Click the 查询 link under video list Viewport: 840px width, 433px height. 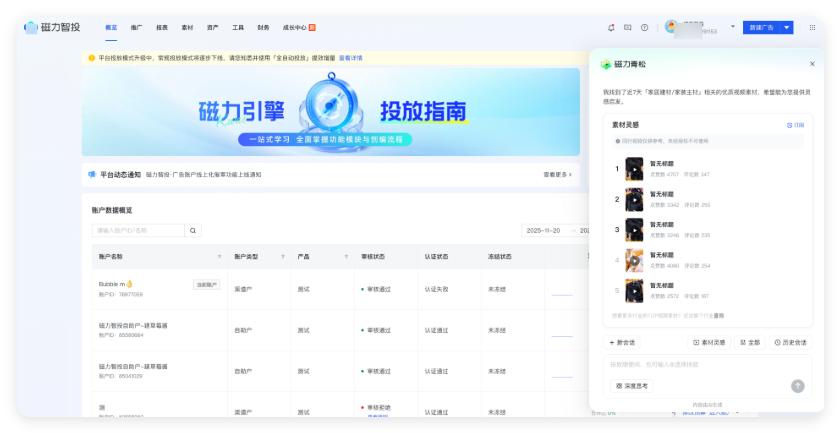pos(718,316)
